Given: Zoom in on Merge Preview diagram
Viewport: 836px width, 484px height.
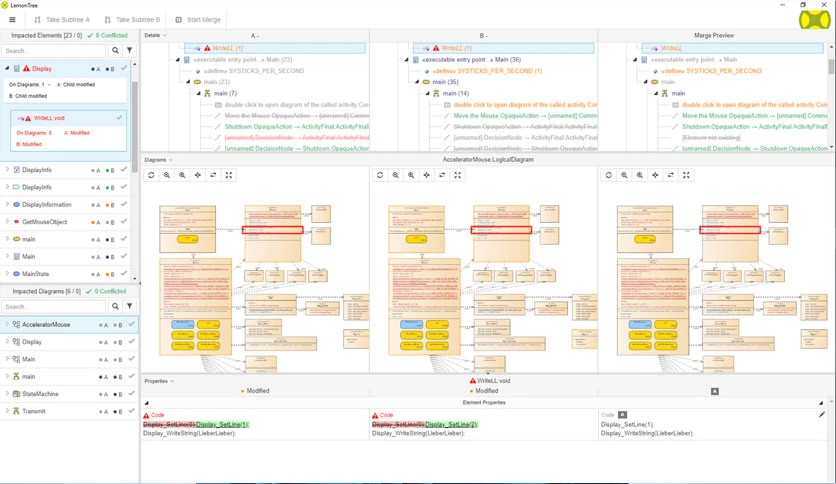Looking at the screenshot, I should click(x=640, y=175).
